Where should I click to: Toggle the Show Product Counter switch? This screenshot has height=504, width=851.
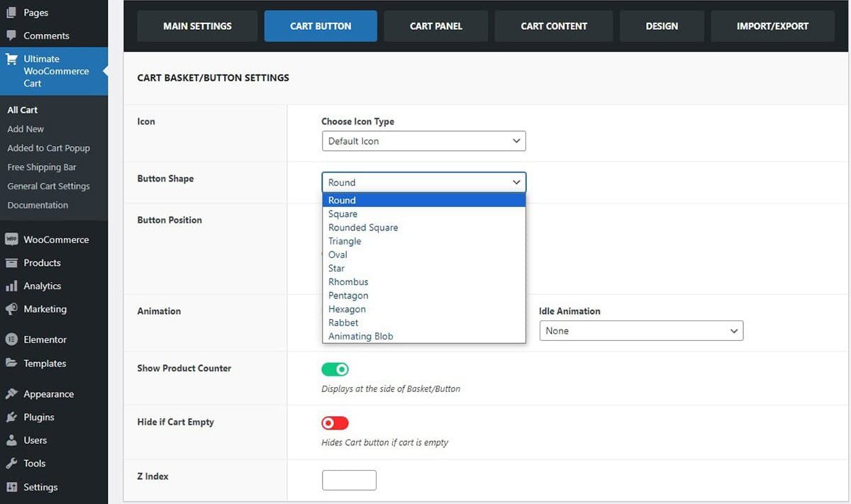(x=335, y=369)
